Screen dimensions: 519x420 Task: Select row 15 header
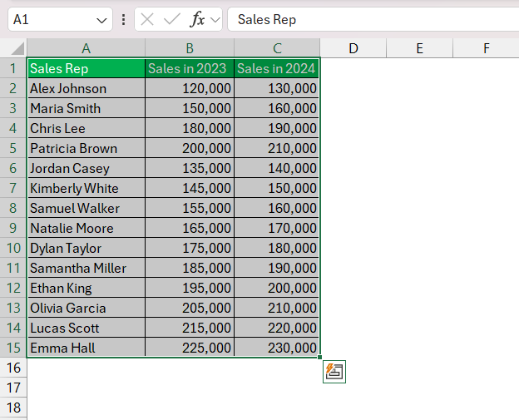(13, 348)
